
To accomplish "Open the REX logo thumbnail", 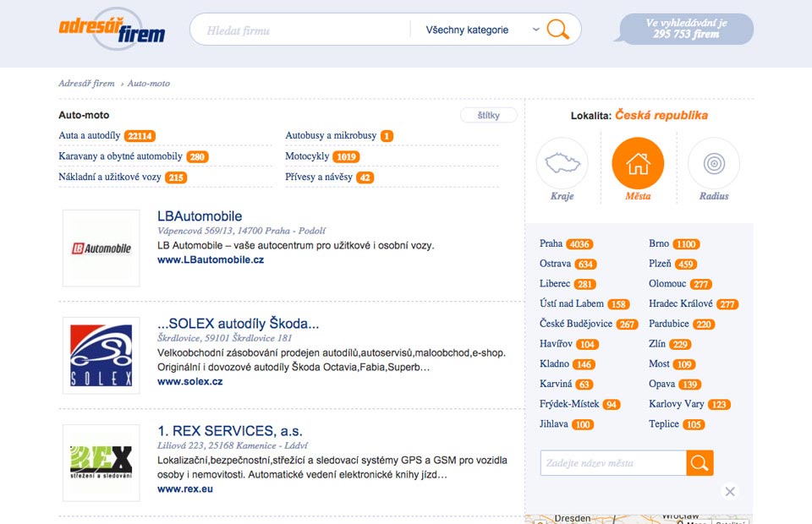I will tap(101, 461).
